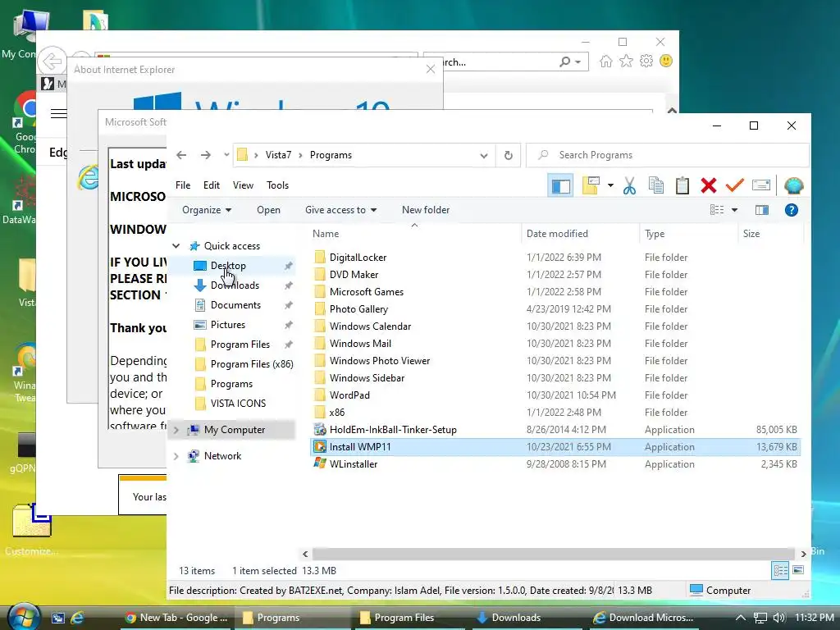Click the volume icon in system tray
This screenshot has width=840, height=630.
(779, 618)
